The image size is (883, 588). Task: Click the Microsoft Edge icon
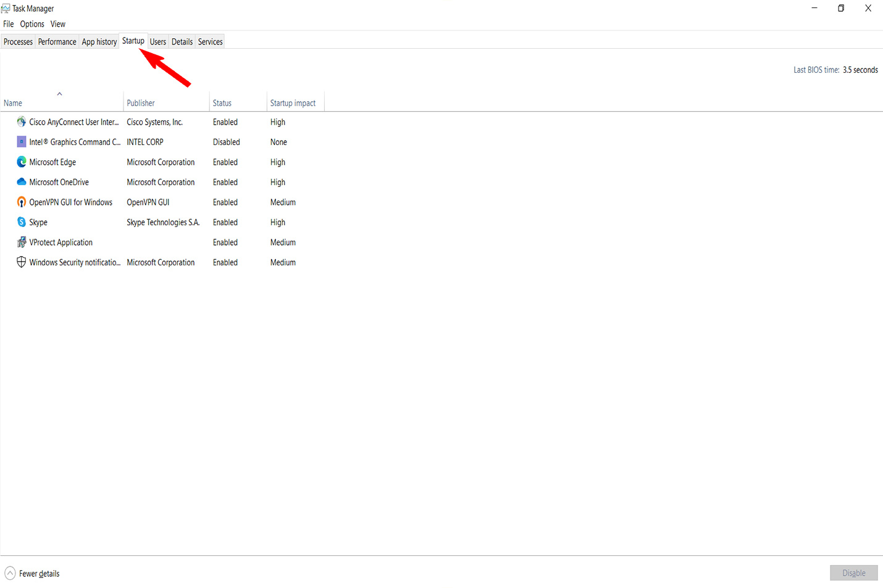point(22,162)
